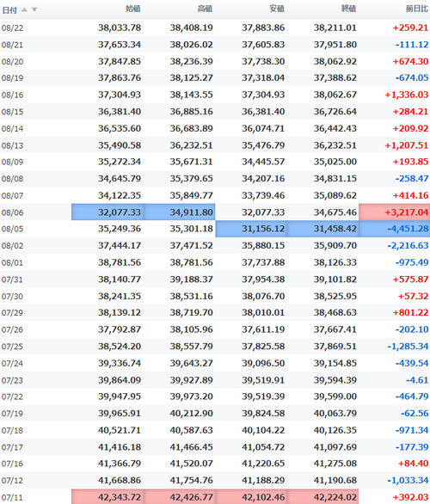
Task: Click the 安値 column header
Action: pos(277,9)
